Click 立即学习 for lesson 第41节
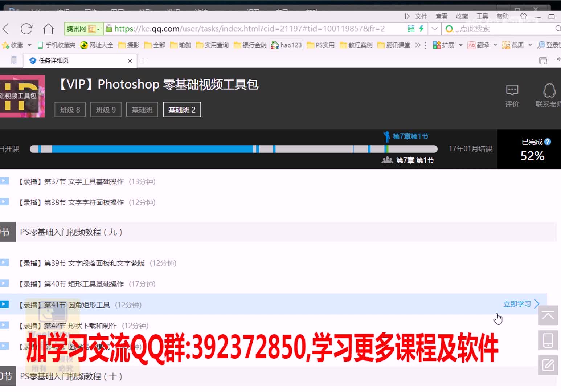Image resolution: width=561 pixels, height=392 pixels. (x=521, y=304)
